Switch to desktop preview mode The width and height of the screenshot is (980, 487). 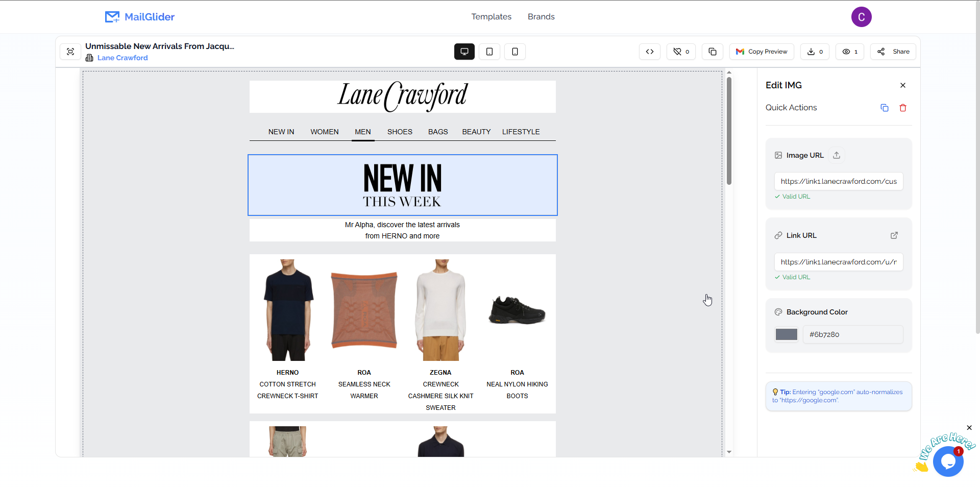(464, 52)
